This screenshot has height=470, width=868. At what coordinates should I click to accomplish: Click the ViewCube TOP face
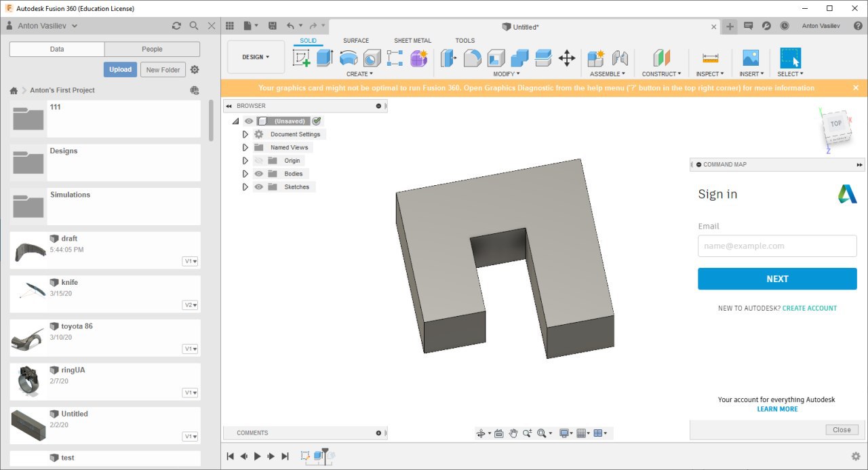[835, 124]
